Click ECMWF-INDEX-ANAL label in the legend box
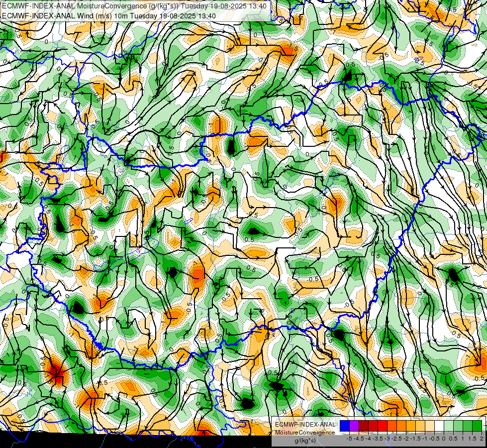The width and height of the screenshot is (487, 448). click(305, 425)
